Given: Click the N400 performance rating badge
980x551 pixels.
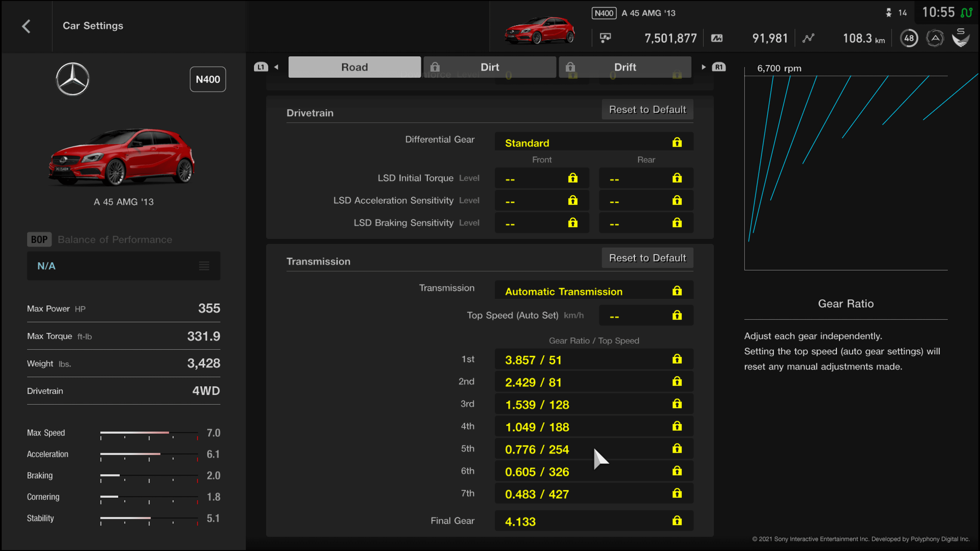Looking at the screenshot, I should tap(207, 79).
